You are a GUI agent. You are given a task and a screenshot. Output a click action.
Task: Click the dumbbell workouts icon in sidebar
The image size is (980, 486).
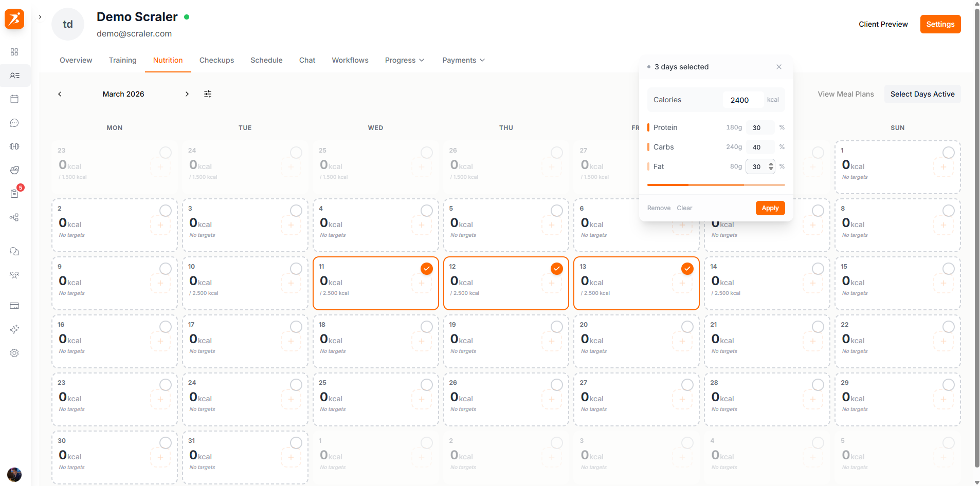(14, 146)
